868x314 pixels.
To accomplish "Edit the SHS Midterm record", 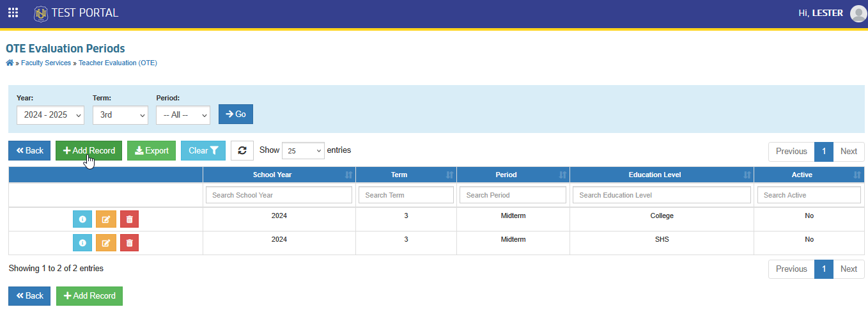I will click(x=105, y=243).
